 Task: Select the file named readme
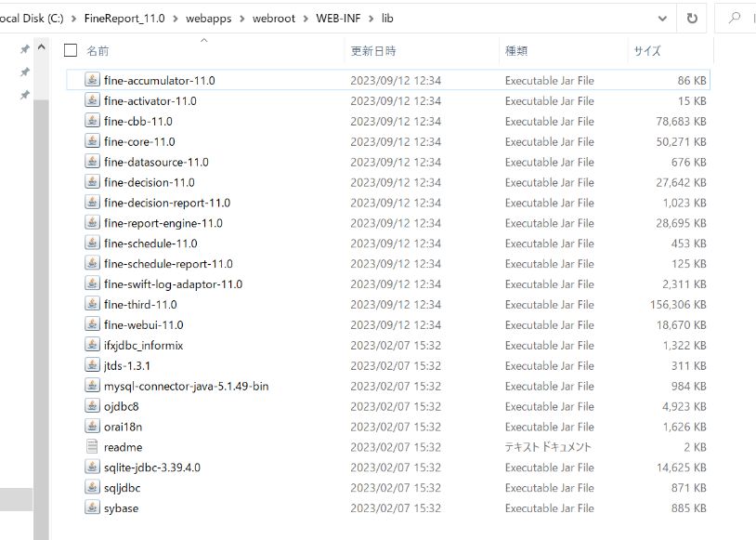click(x=123, y=447)
